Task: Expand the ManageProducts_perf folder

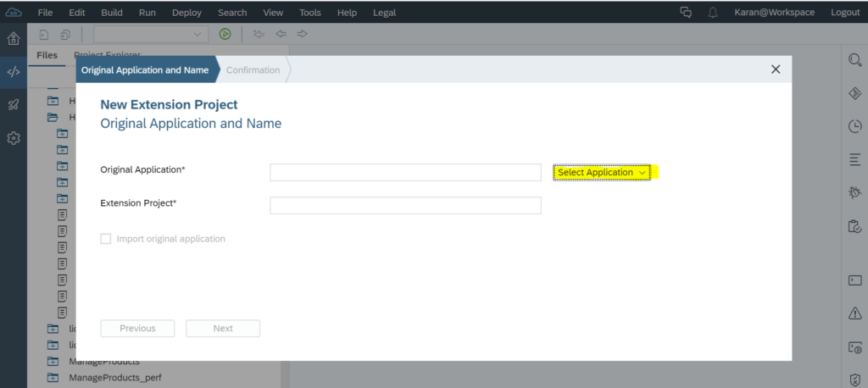Action: coord(53,378)
